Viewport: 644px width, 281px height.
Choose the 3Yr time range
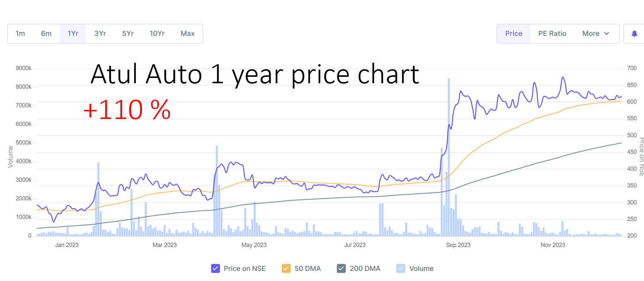tap(100, 33)
